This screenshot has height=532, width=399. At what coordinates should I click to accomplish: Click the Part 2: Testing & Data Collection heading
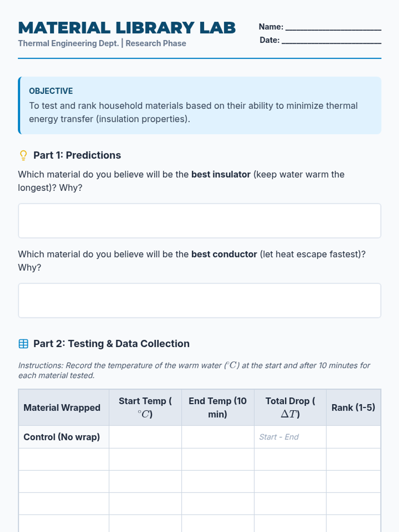click(111, 344)
